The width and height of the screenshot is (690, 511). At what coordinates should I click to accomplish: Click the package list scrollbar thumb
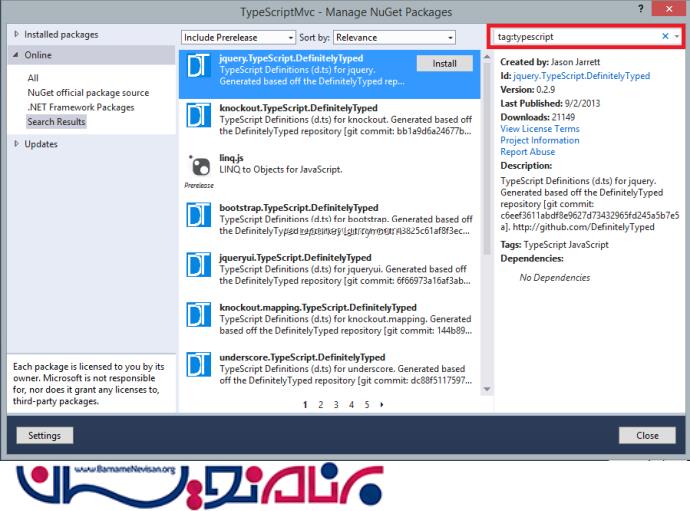coord(487,158)
